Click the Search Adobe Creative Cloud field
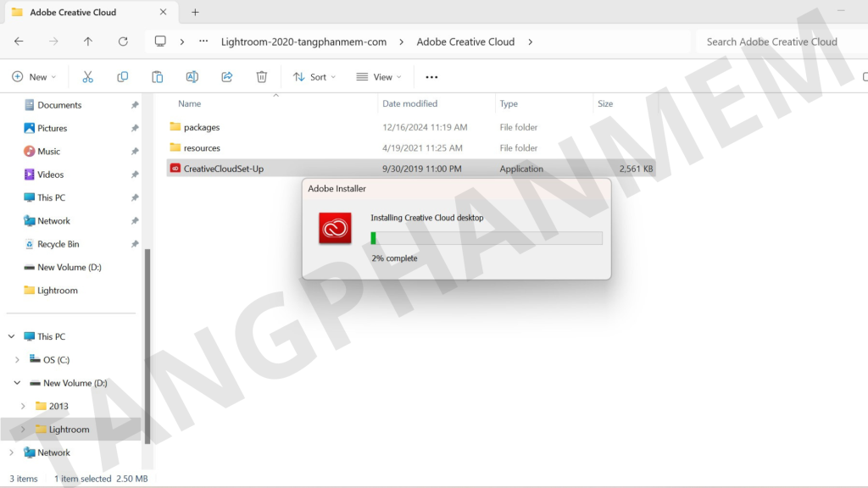This screenshot has height=488, width=868. 782,42
